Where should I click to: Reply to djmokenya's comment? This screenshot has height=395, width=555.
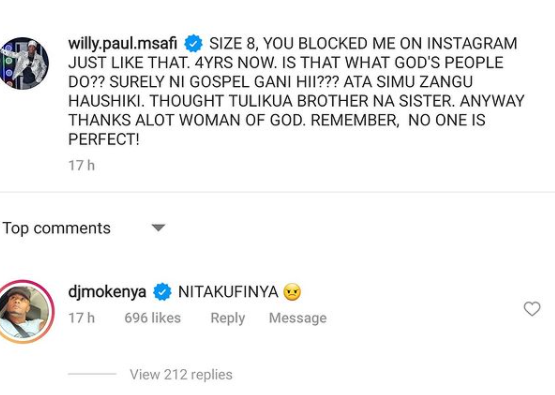click(x=228, y=318)
